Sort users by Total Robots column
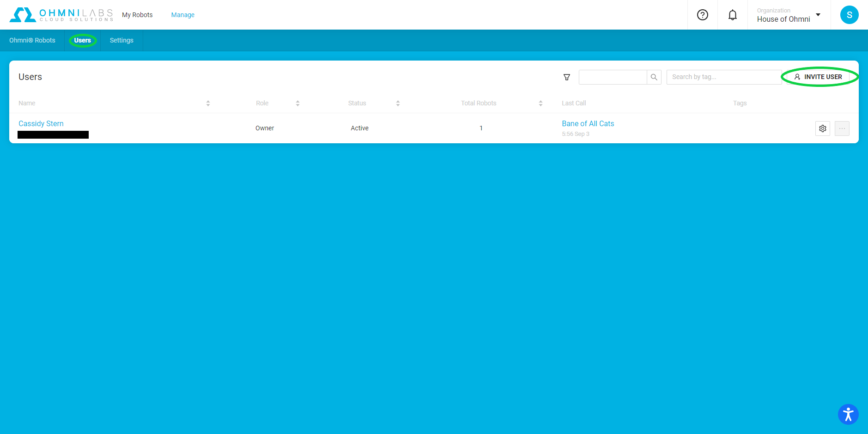This screenshot has width=868, height=434. (540, 104)
